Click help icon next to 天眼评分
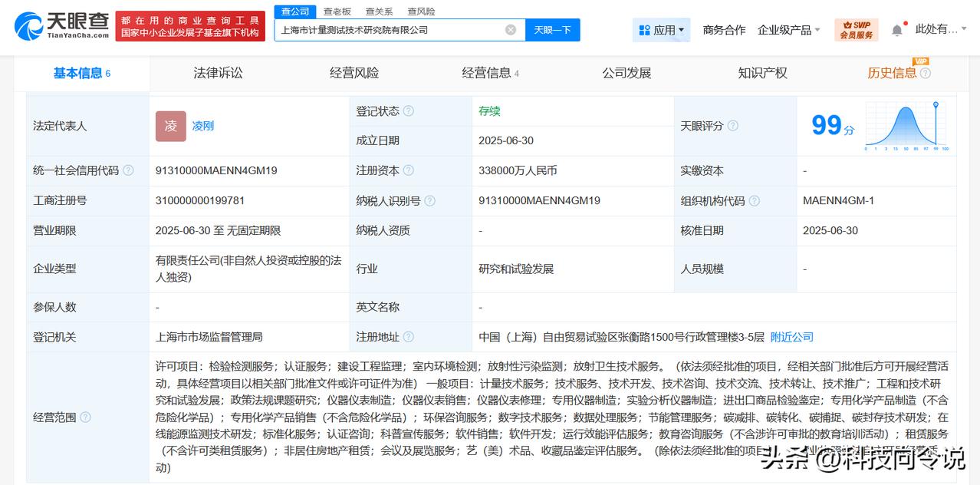This screenshot has width=980, height=485. pos(733,126)
